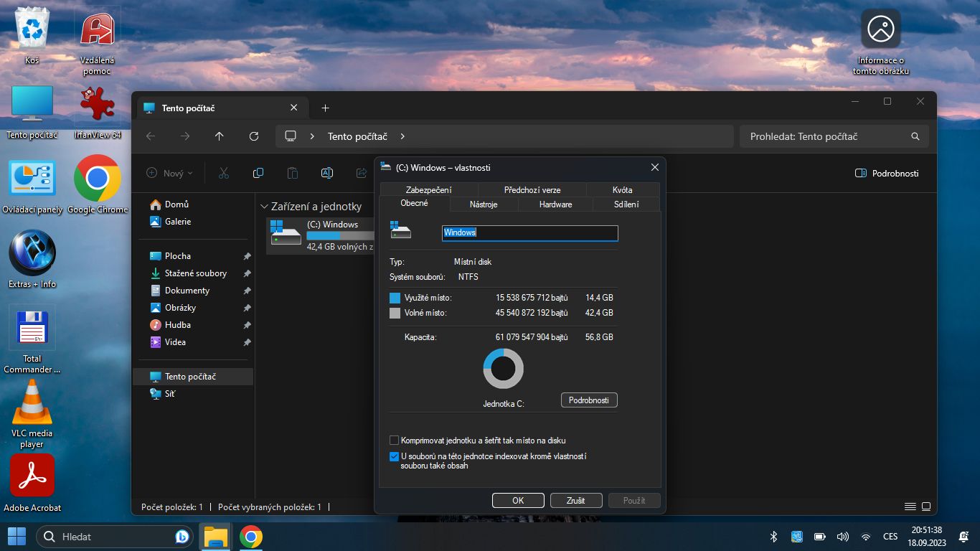Click Google Chrome icon in taskbar
The image size is (980, 551).
(x=250, y=537)
